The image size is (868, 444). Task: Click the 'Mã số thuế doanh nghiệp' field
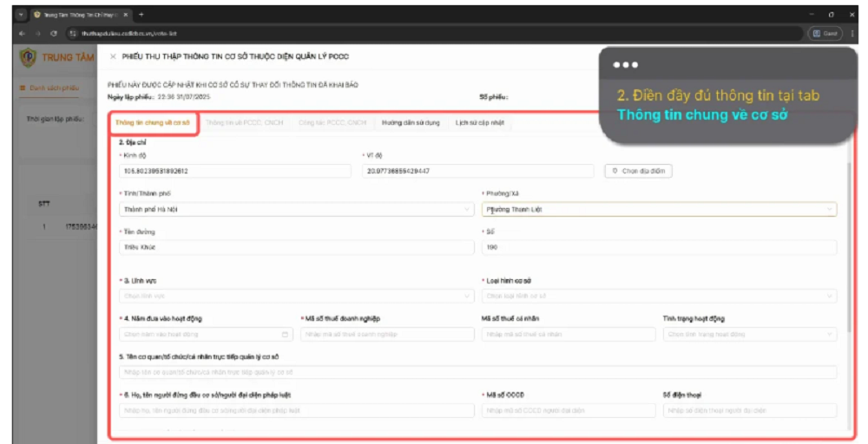pyautogui.click(x=387, y=334)
